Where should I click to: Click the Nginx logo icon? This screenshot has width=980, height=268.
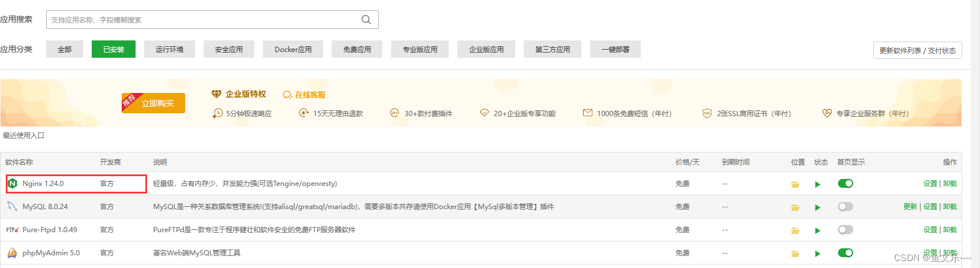pos(12,184)
